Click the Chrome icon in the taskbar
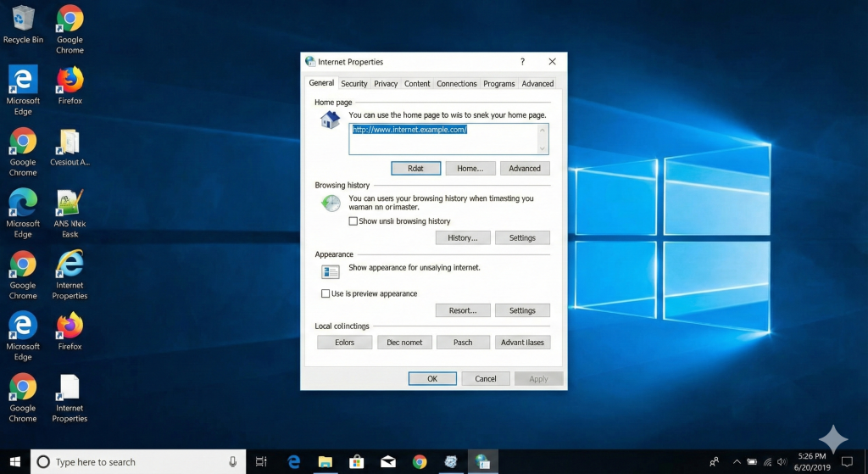This screenshot has width=868, height=474. (x=420, y=461)
